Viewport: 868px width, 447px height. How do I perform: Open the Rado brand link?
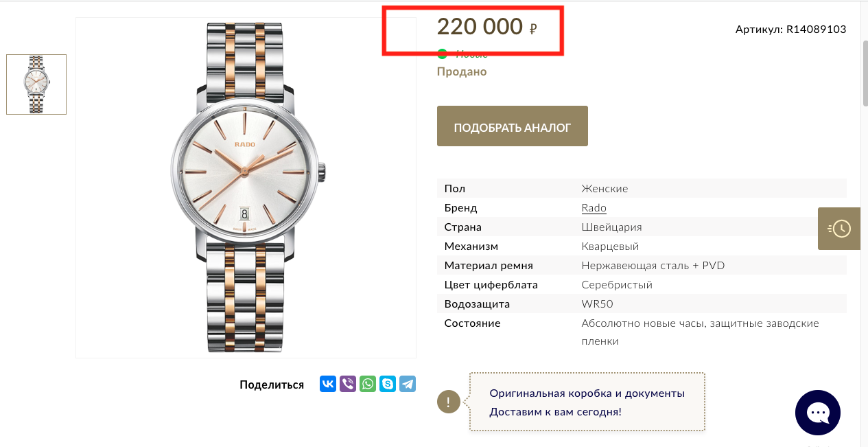(x=594, y=208)
